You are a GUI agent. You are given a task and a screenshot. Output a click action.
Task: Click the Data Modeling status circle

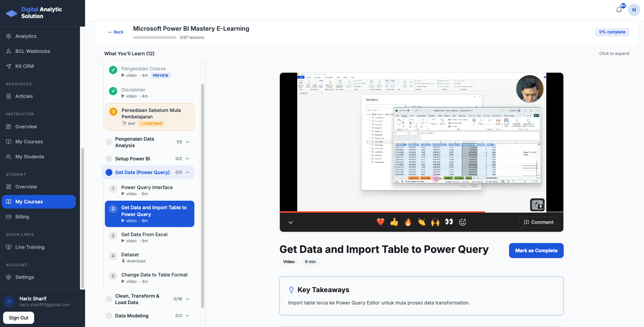[x=109, y=316]
